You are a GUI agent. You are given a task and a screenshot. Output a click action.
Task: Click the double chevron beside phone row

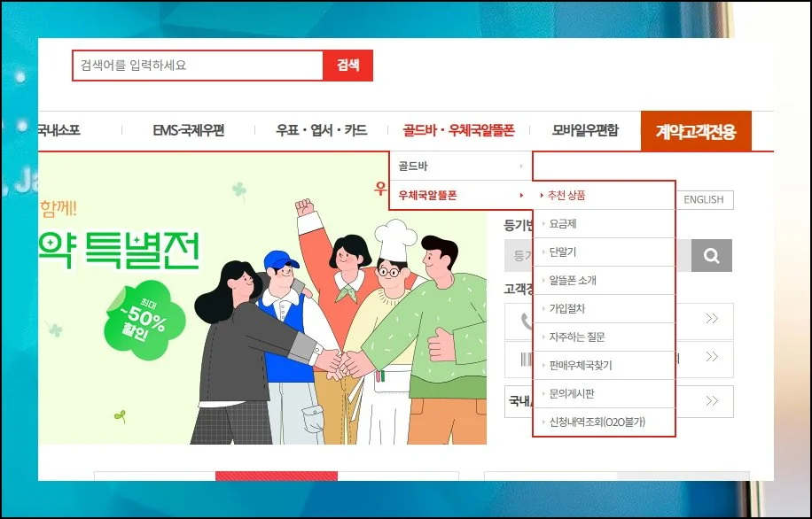coord(712,318)
